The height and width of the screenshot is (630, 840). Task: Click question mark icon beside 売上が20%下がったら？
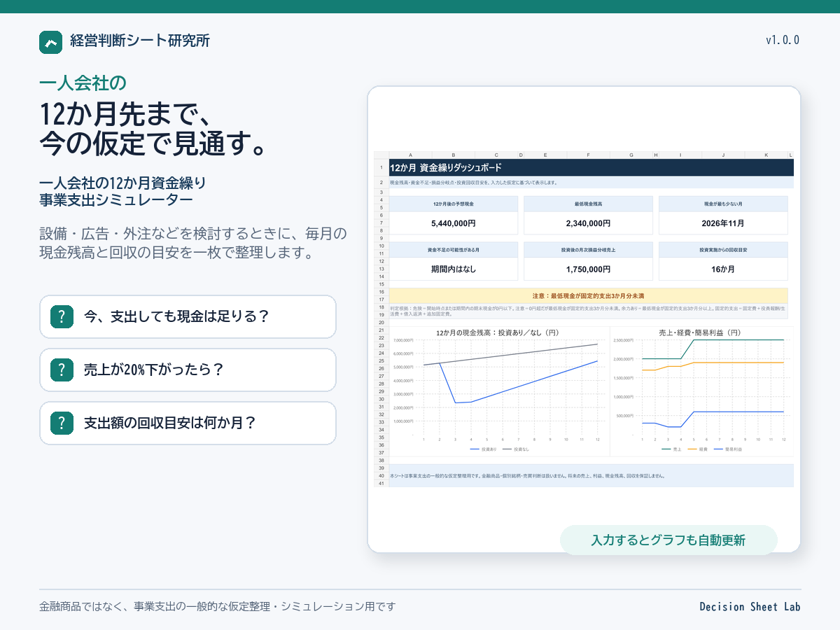[x=62, y=370]
